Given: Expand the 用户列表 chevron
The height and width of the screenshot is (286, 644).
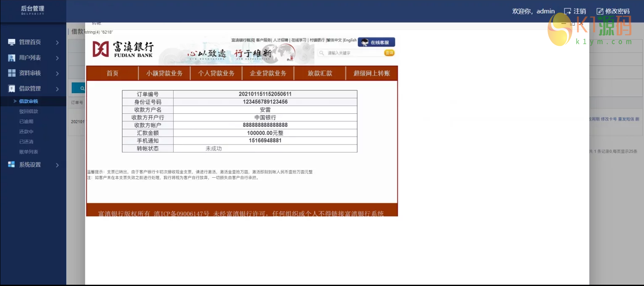Looking at the screenshot, I should pyautogui.click(x=57, y=58).
